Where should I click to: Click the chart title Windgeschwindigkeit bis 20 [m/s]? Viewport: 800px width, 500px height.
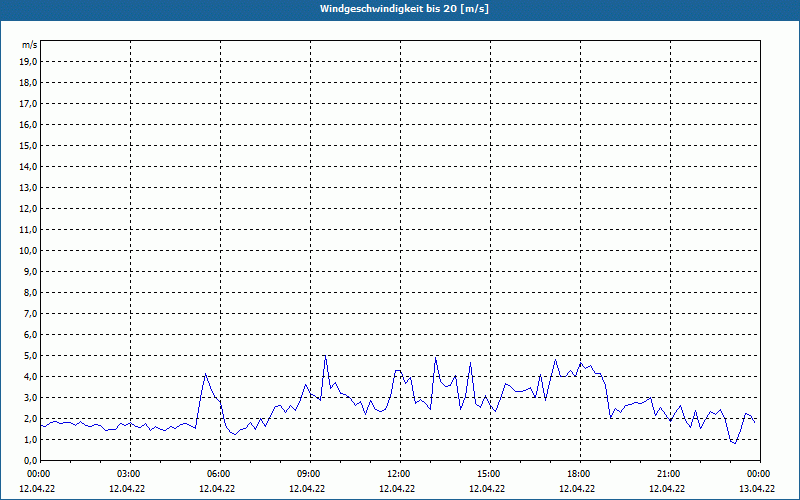pyautogui.click(x=404, y=9)
